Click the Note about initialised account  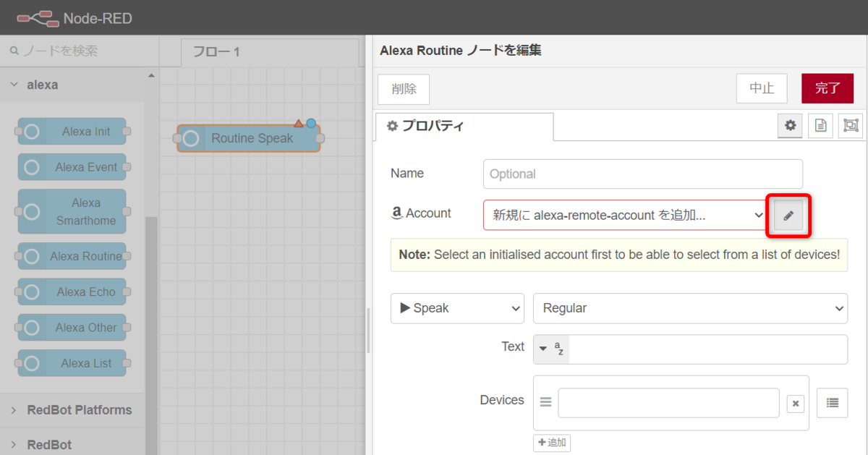[x=619, y=255]
